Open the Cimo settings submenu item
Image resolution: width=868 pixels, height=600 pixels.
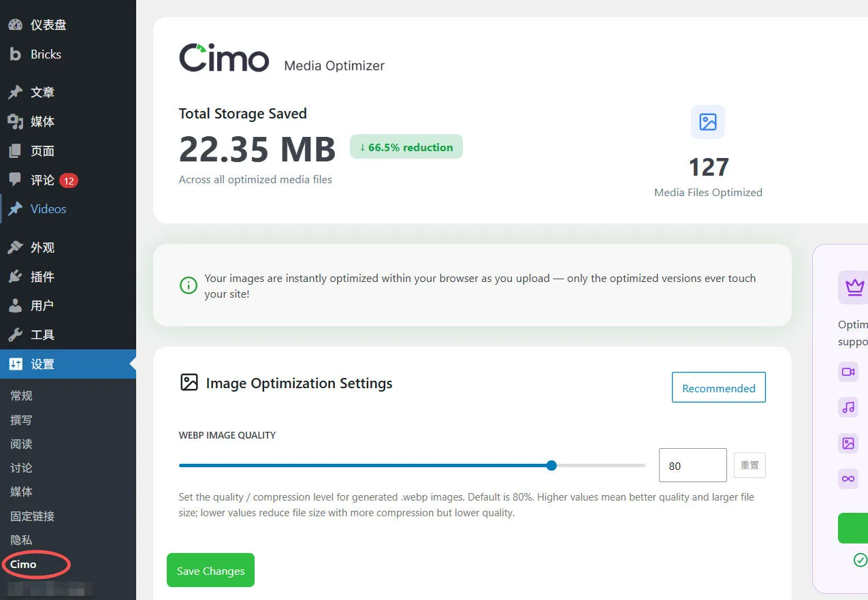(x=23, y=564)
